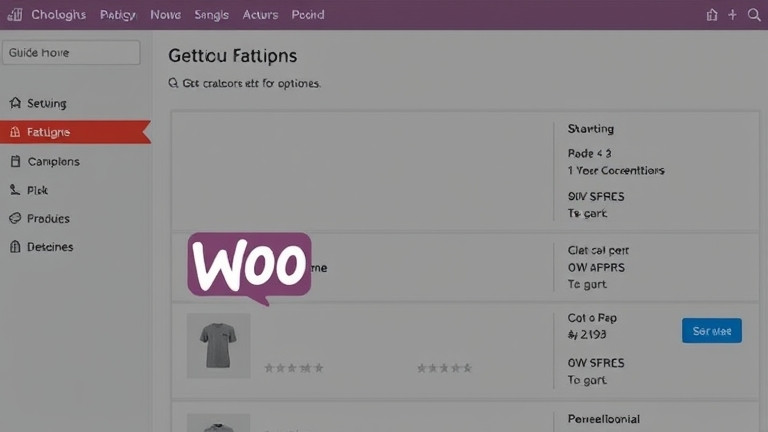
Task: Open the Plck sidebar item
Action: [37, 190]
